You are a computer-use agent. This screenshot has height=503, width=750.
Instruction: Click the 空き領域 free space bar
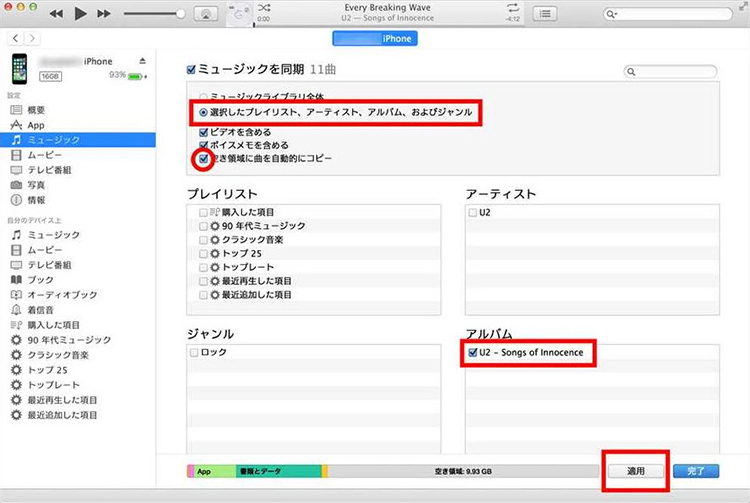pos(463,471)
